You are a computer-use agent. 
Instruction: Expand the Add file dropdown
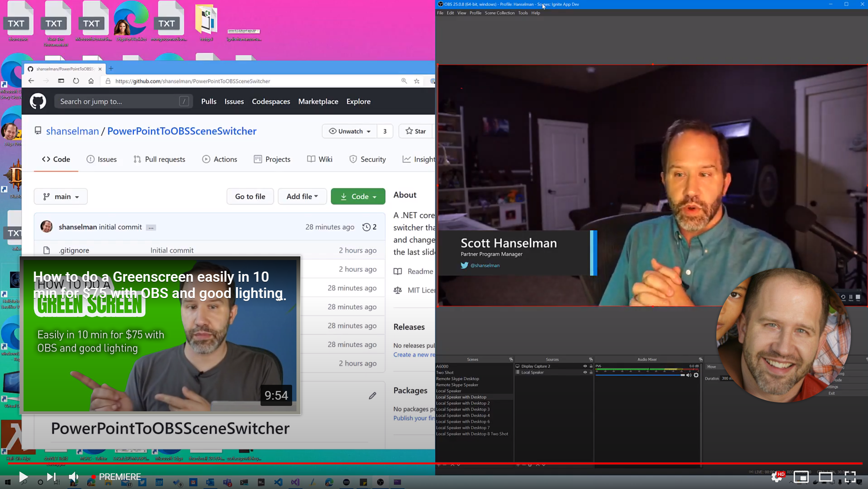click(x=302, y=196)
